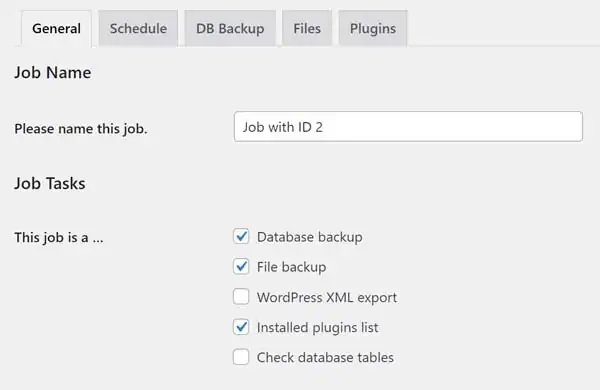Click the 'This job is a ...' label

coord(59,237)
